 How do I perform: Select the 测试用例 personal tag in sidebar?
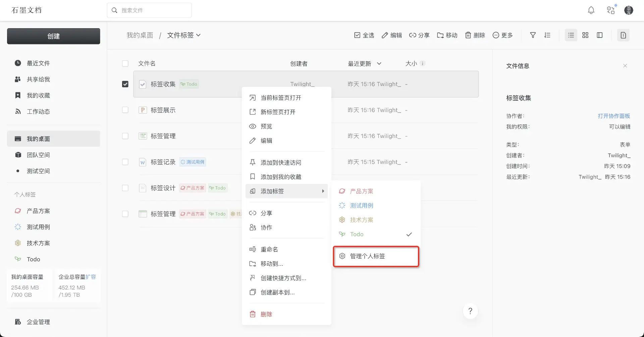[x=54, y=227]
